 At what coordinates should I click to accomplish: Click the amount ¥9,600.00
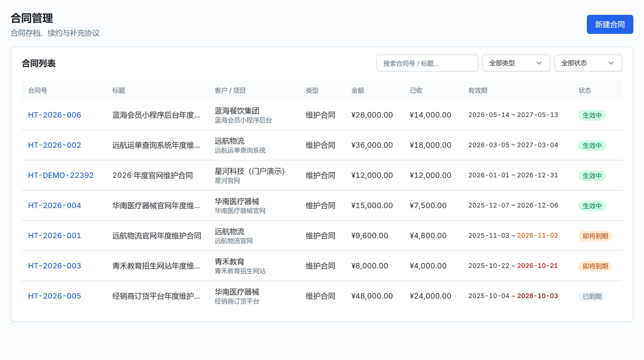[x=370, y=236]
